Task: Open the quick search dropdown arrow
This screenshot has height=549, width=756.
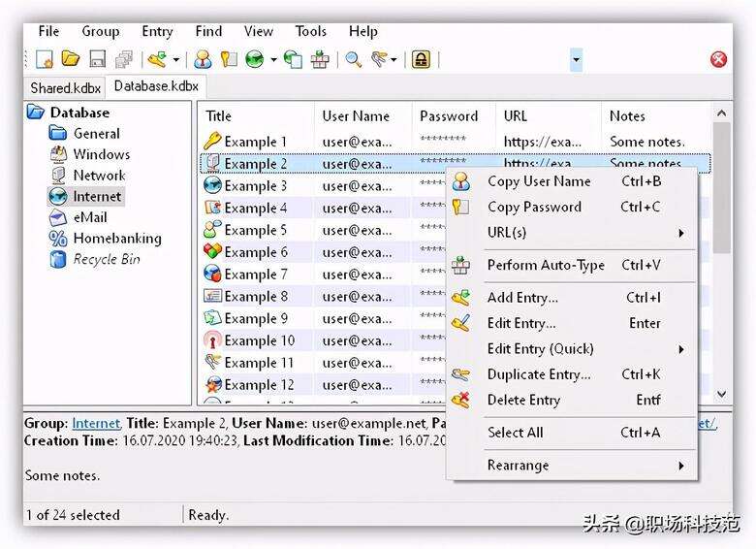Action: (576, 60)
